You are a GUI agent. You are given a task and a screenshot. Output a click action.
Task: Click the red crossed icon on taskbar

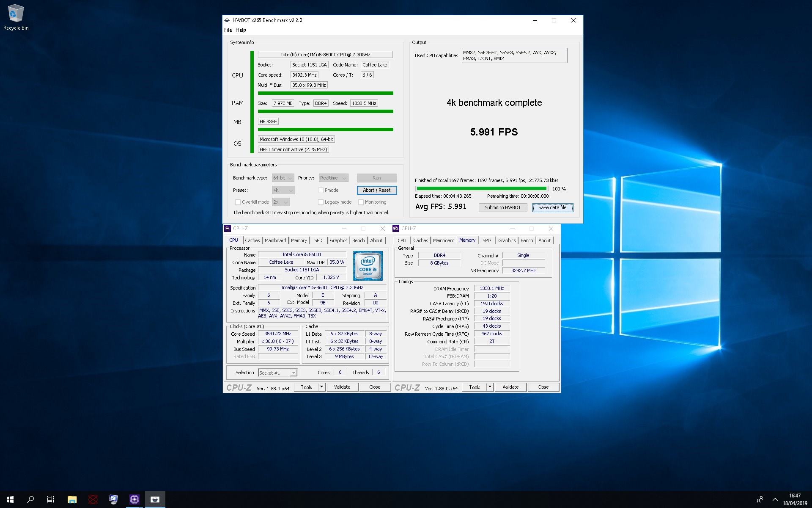coord(93,500)
